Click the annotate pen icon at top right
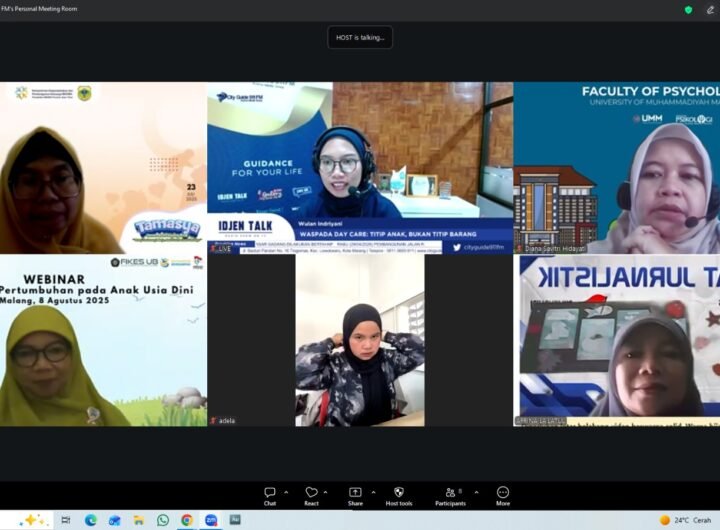This screenshot has width=720, height=530. coord(709,9)
